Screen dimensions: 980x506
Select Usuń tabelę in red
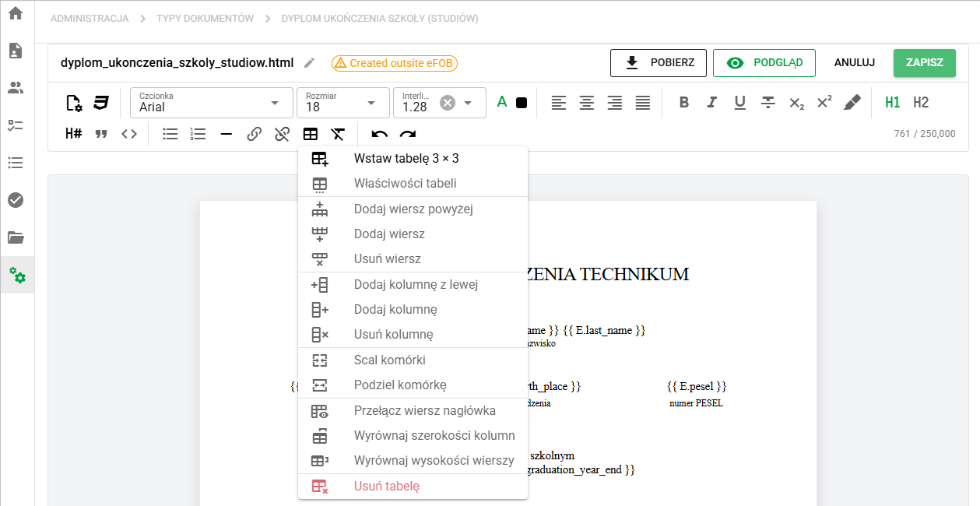413,487
